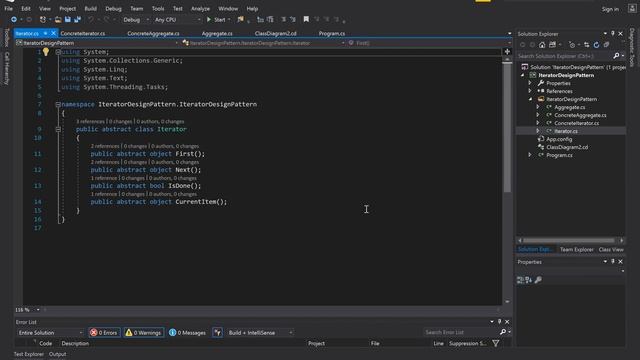This screenshot has height=360, width=640.
Task: Open Any CPU platform dropdown
Action: click(177, 20)
